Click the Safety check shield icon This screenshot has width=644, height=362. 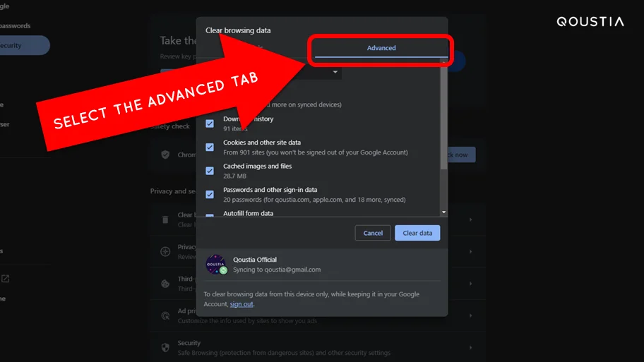click(x=165, y=155)
